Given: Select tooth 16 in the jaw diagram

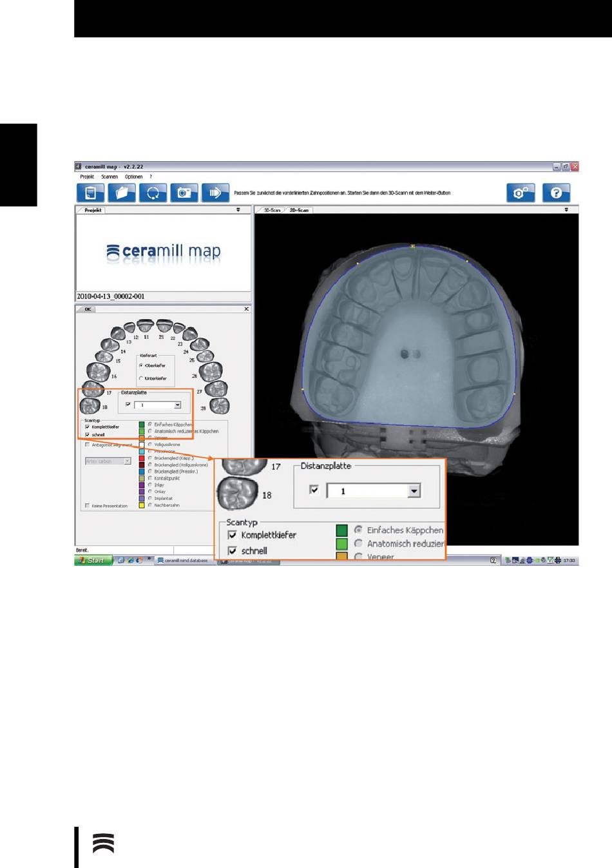Looking at the screenshot, I should (98, 371).
